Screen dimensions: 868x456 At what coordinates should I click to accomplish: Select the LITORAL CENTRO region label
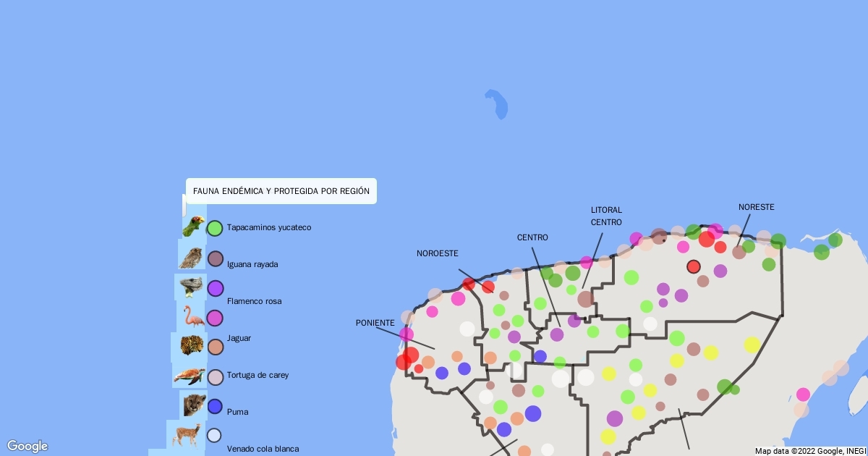click(x=606, y=216)
